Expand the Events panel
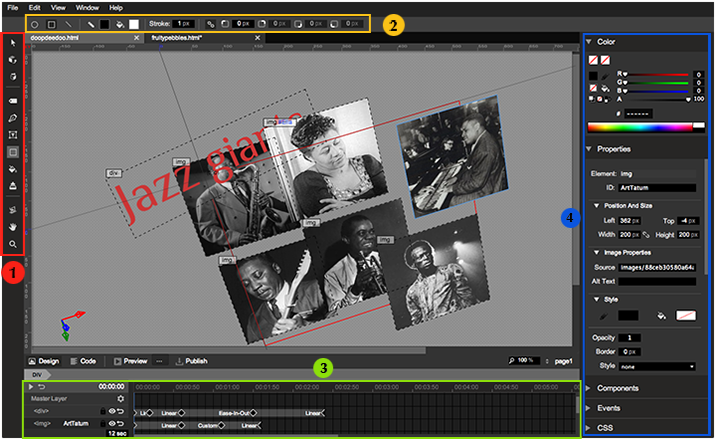 589,408
